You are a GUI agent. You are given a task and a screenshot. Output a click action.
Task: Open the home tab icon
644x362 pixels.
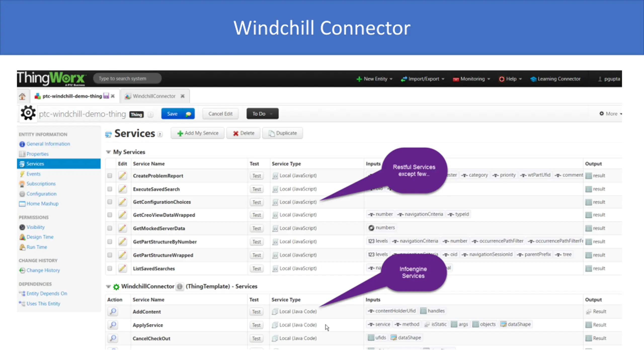point(22,96)
